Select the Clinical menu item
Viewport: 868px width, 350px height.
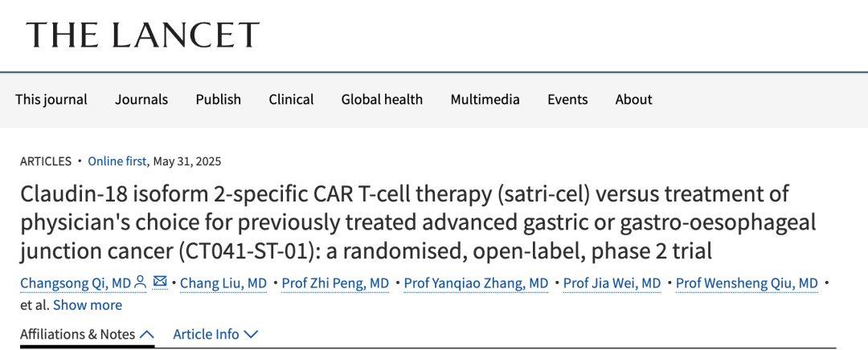tap(291, 100)
